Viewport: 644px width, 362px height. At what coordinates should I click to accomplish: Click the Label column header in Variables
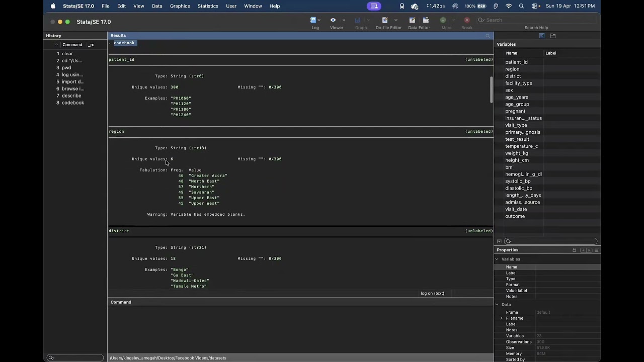551,53
